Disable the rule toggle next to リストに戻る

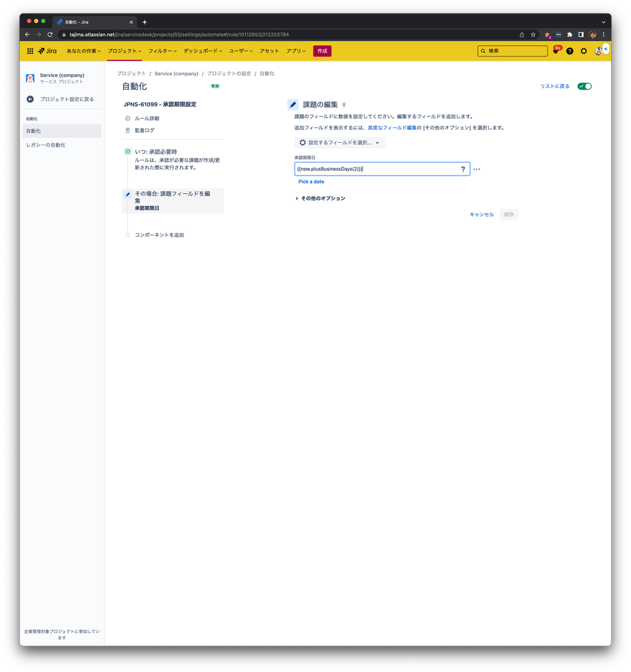(584, 86)
